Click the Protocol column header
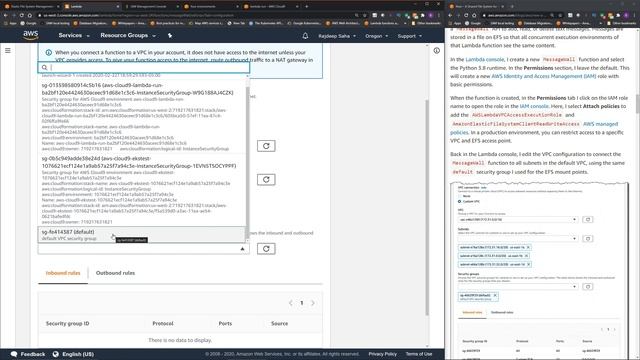Viewport: 640px width, 360px height. 163,323
